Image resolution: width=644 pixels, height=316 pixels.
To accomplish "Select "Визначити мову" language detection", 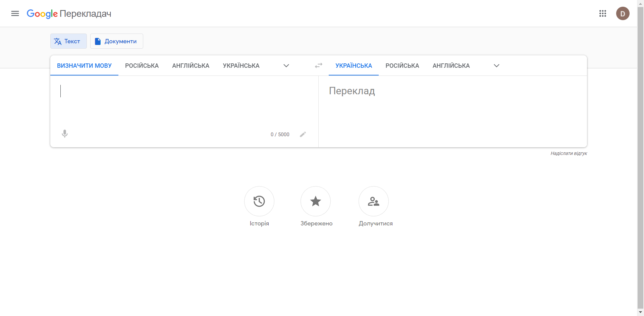I will 84,65.
